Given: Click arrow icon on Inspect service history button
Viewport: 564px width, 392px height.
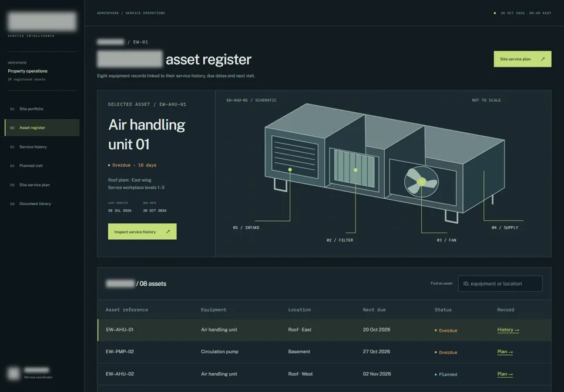Looking at the screenshot, I should [x=168, y=232].
